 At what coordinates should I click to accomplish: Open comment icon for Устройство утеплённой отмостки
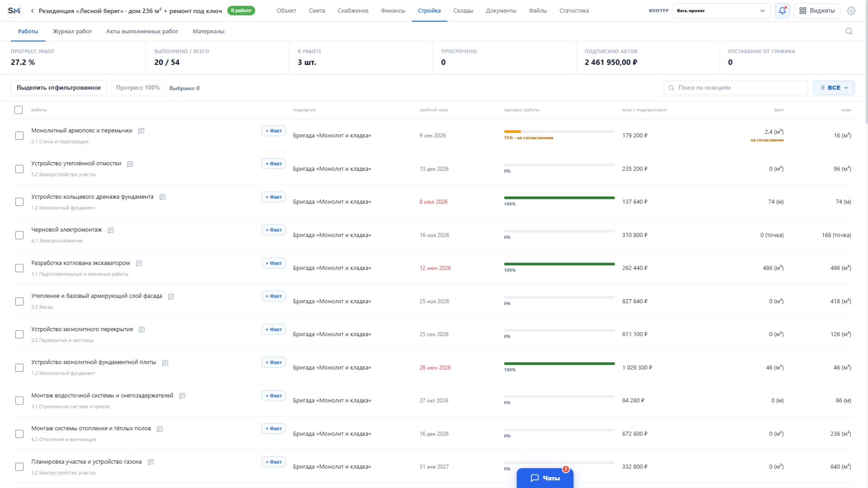click(x=130, y=164)
